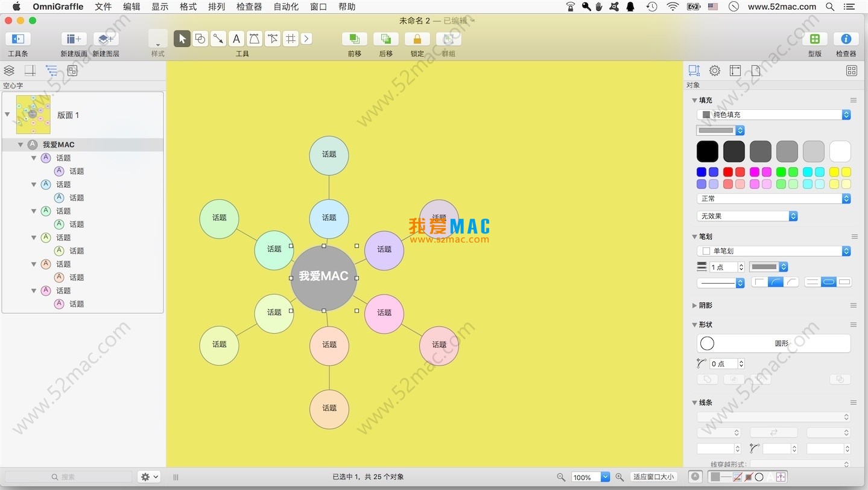This screenshot has height=490, width=868.
Task: Click the 新建图层 new layer icon
Action: (106, 39)
